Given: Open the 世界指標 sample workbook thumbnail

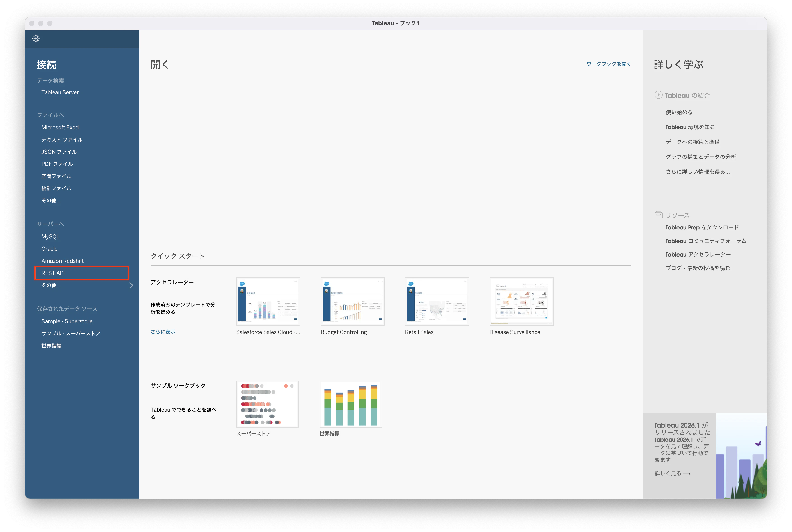Looking at the screenshot, I should 350,404.
